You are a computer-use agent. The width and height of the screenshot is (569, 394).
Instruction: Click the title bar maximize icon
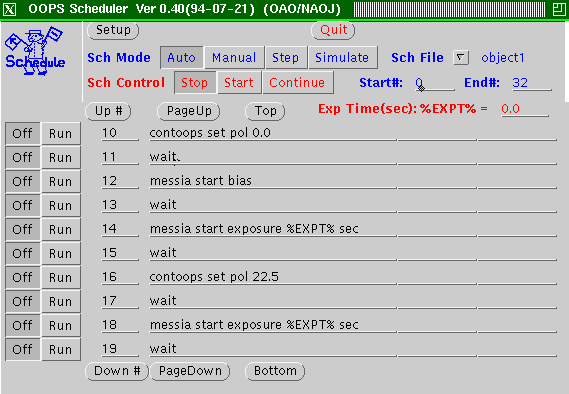(x=559, y=9)
